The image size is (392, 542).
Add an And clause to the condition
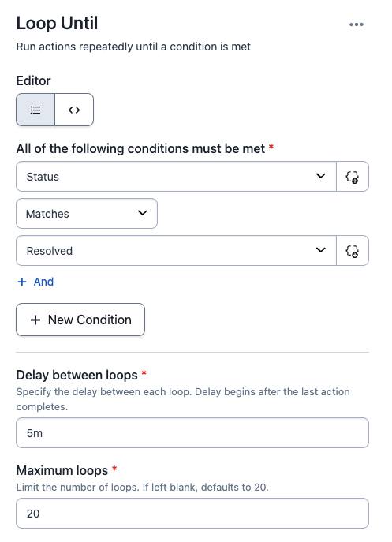pyautogui.click(x=35, y=282)
